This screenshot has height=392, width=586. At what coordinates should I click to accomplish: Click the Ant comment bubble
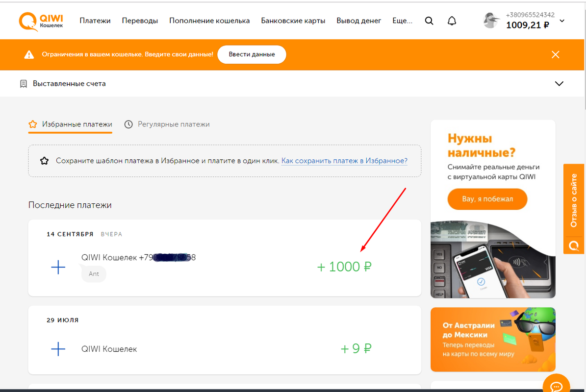[94, 273]
